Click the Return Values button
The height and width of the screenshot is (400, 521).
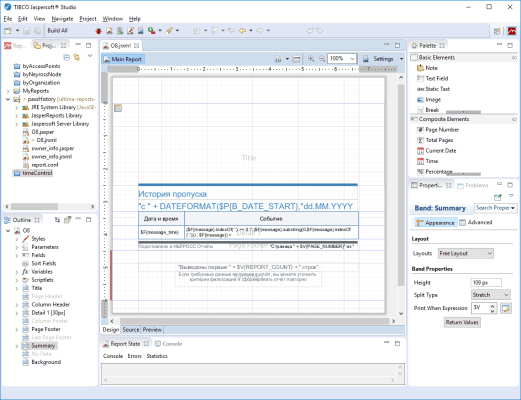coord(462,322)
